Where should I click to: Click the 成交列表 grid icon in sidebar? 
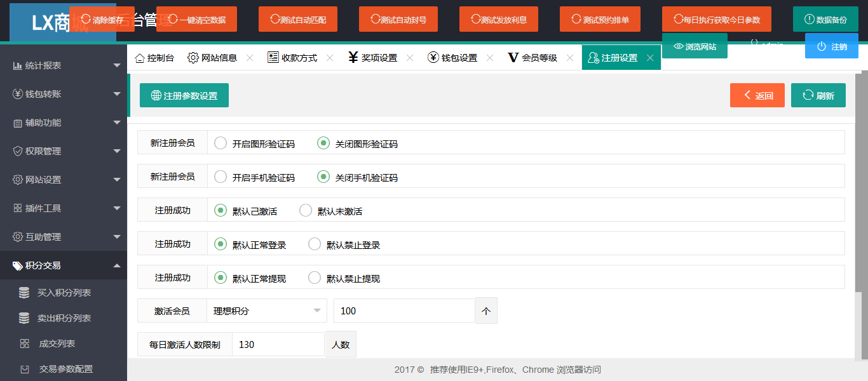click(x=25, y=344)
